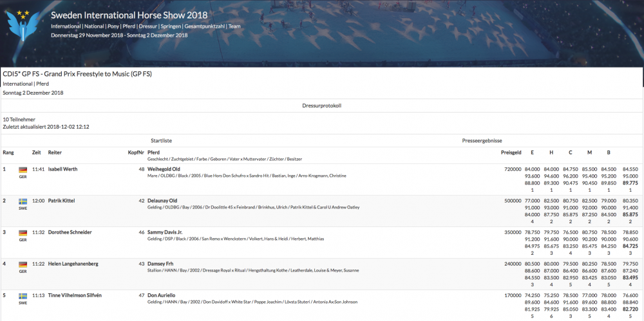Open horse Damsey Frh details
This screenshot has width=644, height=321.
(161, 264)
